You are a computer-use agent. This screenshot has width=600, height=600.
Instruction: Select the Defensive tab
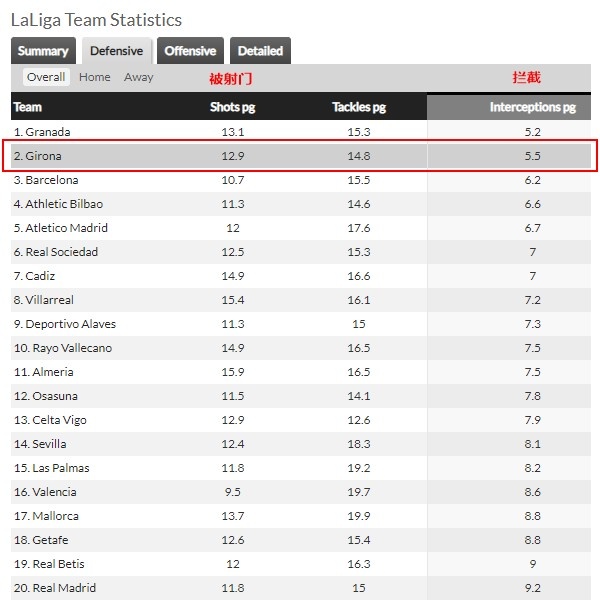(116, 51)
